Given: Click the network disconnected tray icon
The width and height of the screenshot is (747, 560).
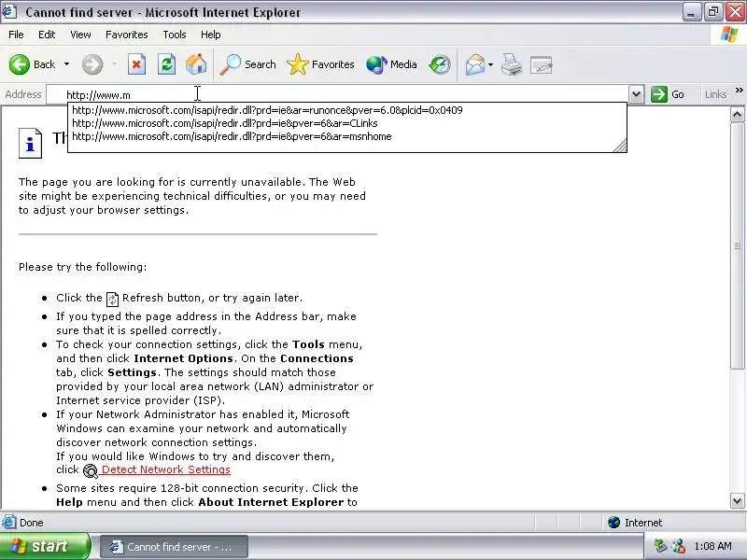Looking at the screenshot, I should pos(678,546).
